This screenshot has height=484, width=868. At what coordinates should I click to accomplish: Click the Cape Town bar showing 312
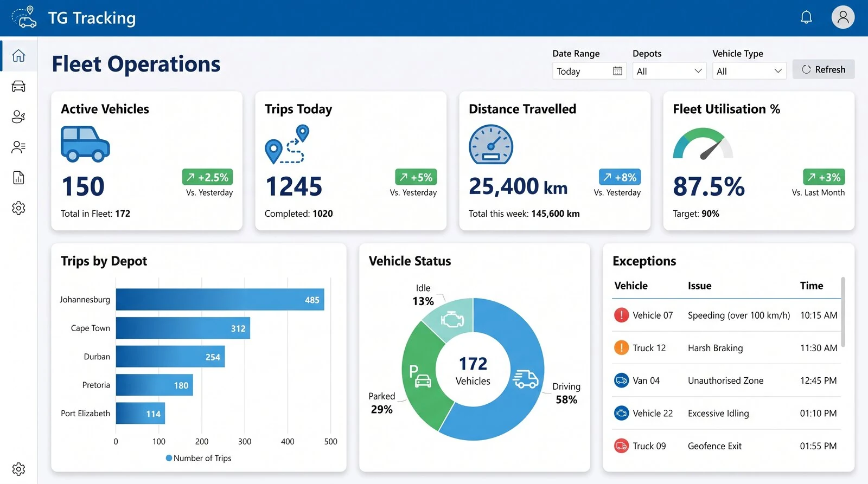click(x=183, y=328)
